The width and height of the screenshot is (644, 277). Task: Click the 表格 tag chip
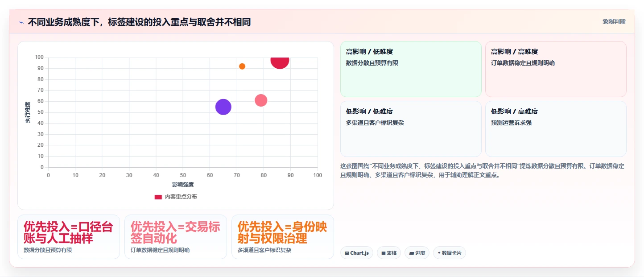tap(389, 253)
